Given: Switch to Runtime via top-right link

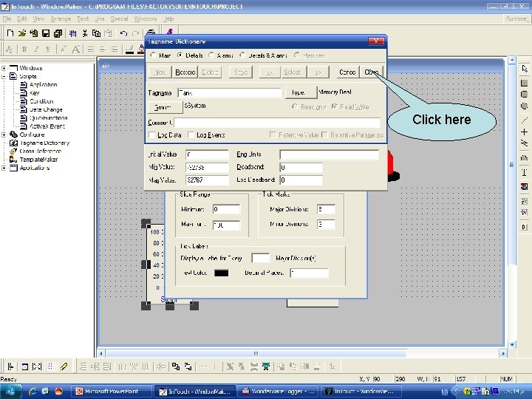Looking at the screenshot, I should [x=516, y=18].
